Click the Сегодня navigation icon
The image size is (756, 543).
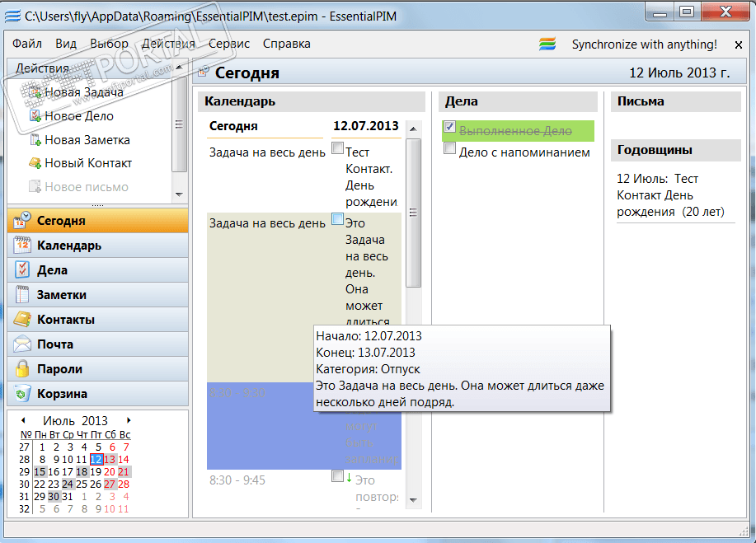pos(22,220)
